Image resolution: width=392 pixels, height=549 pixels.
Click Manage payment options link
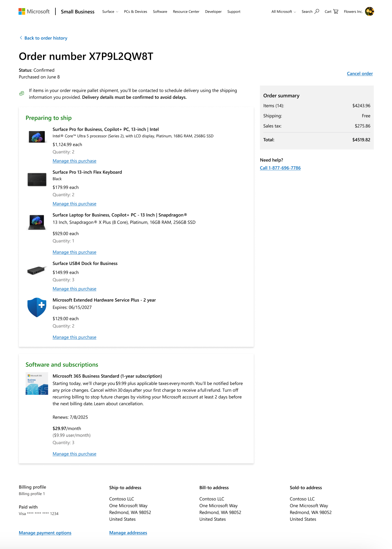click(x=45, y=533)
